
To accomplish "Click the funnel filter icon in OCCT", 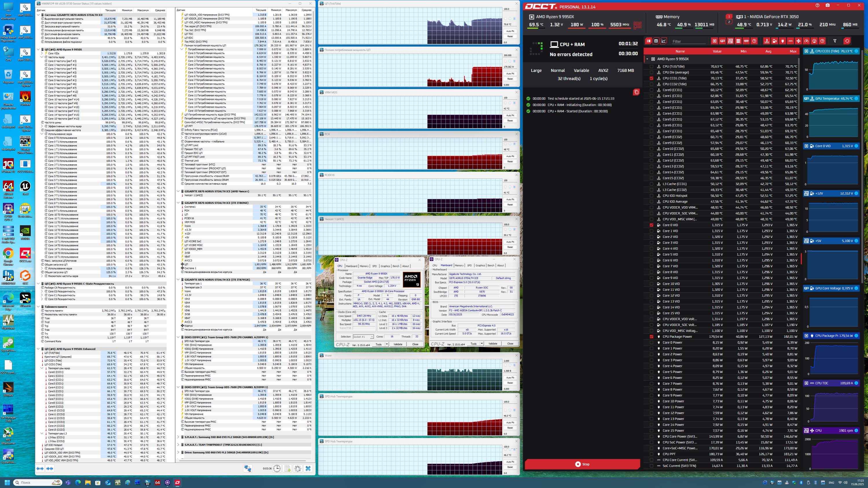I will 835,41.
